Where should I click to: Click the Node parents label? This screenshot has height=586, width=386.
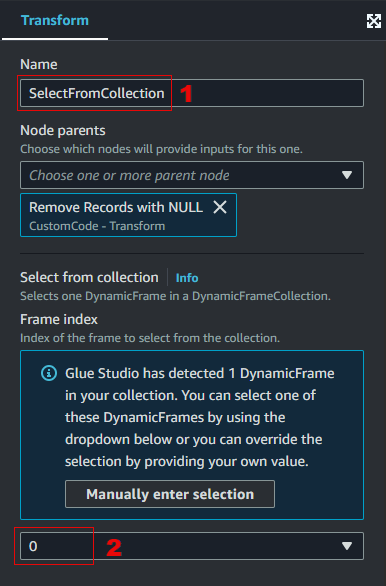[x=63, y=130]
